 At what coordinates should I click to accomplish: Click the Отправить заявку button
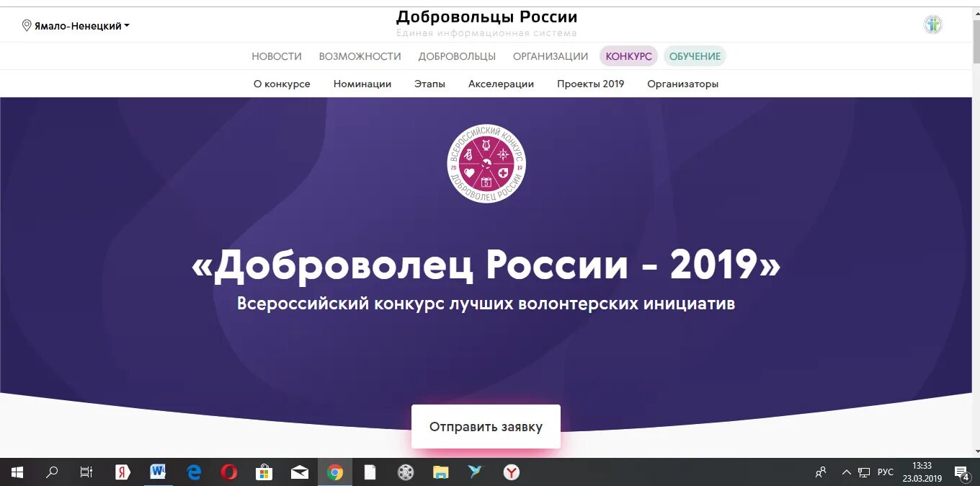coord(486,426)
